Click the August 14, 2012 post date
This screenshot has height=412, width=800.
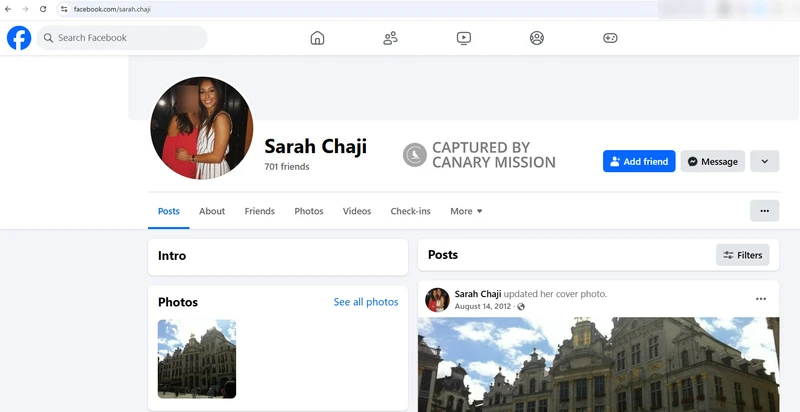pyautogui.click(x=483, y=306)
